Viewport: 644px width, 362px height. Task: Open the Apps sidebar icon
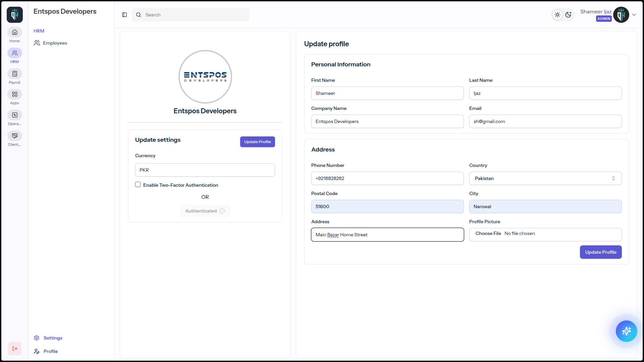pyautogui.click(x=15, y=95)
